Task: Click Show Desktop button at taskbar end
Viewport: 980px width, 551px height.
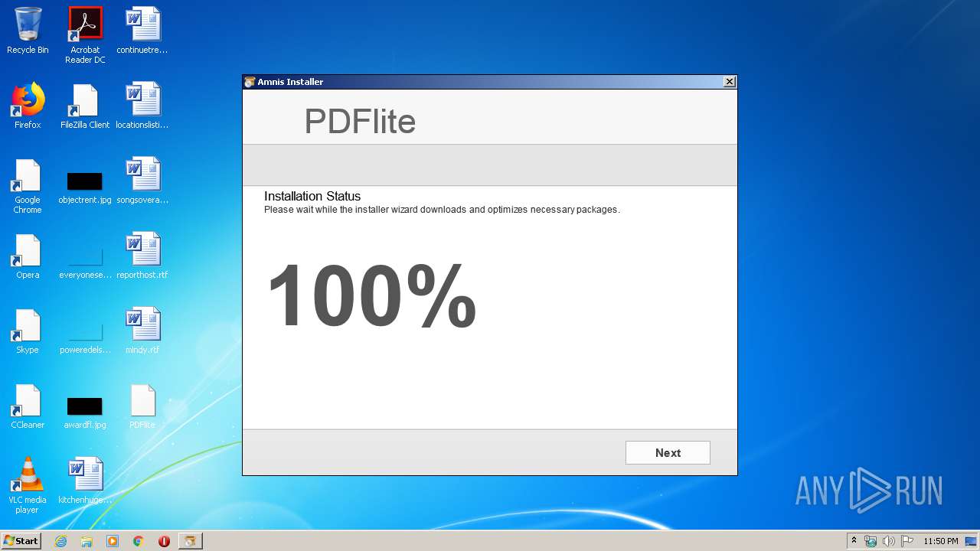Action: coord(972,541)
